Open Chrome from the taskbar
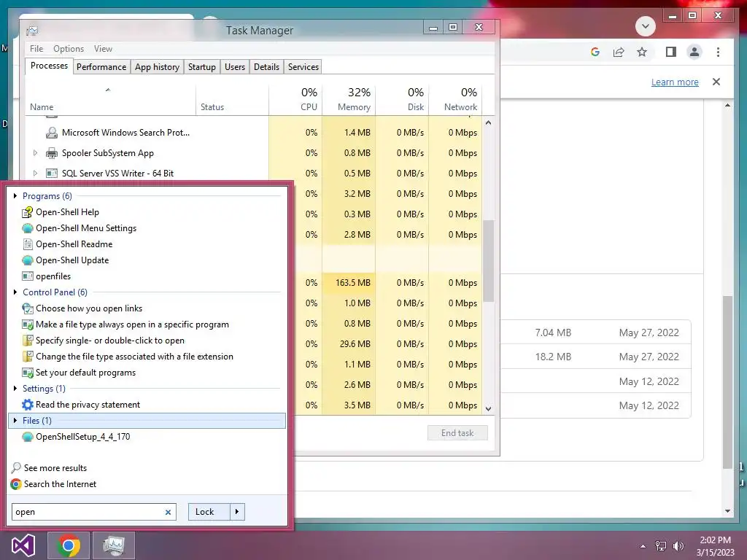 pyautogui.click(x=69, y=545)
